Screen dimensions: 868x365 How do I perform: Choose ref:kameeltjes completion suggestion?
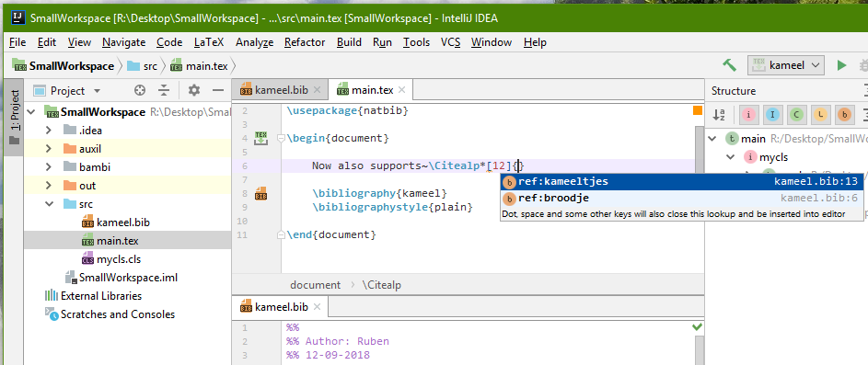682,181
